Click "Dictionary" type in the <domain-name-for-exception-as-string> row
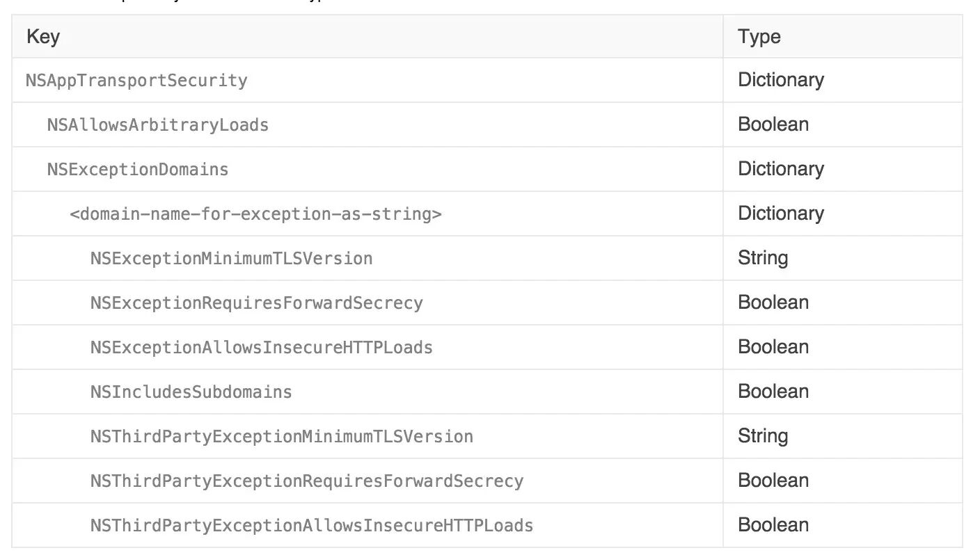The image size is (980, 555). point(781,214)
